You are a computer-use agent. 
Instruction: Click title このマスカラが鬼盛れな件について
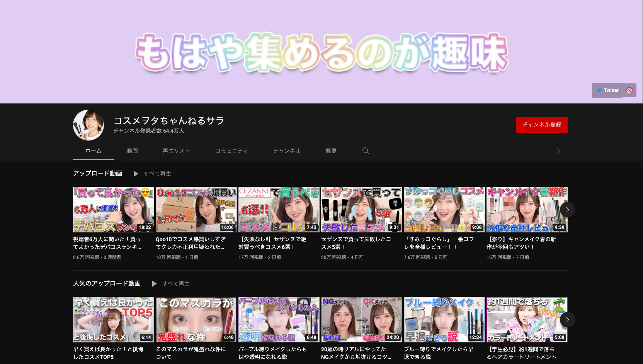click(x=191, y=353)
